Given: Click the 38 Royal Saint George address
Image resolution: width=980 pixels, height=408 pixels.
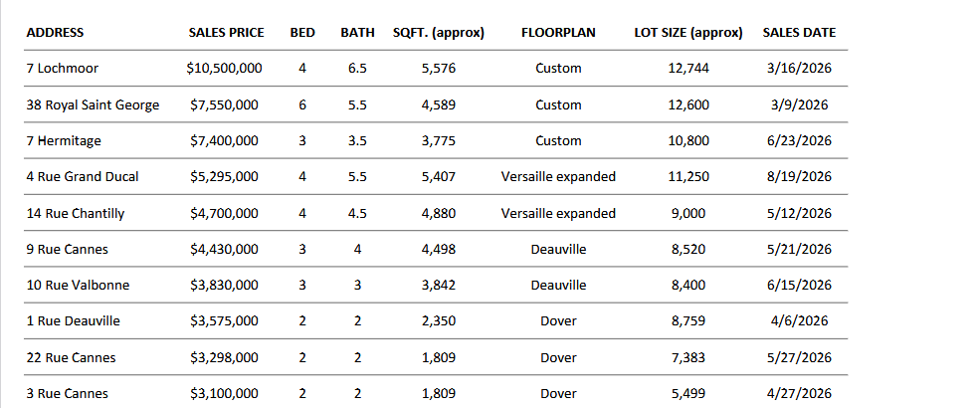Looking at the screenshot, I should click(94, 104).
